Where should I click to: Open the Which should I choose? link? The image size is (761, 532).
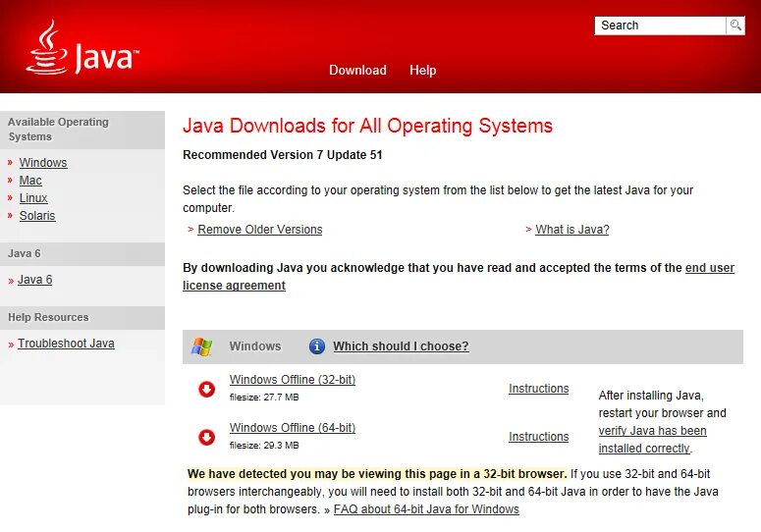pos(401,346)
